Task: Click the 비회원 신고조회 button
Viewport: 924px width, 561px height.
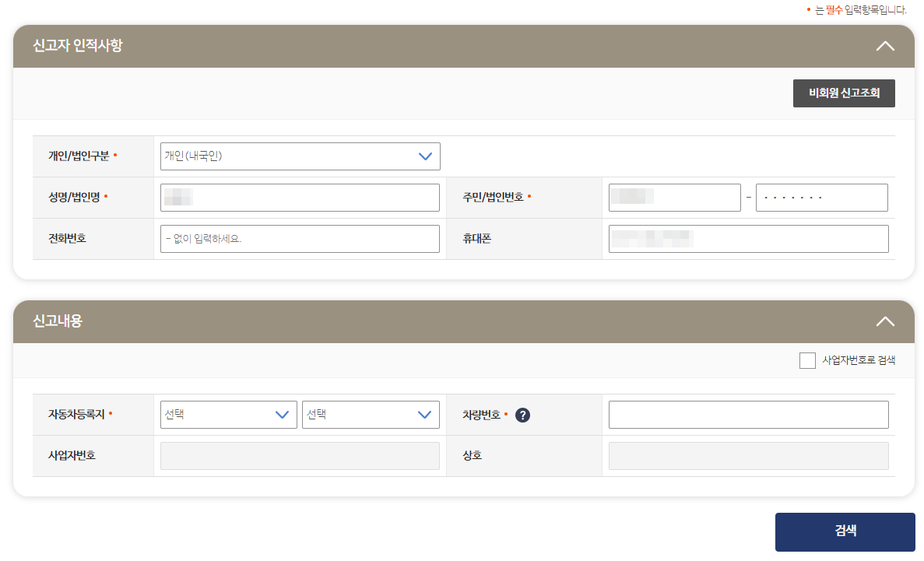Action: pos(844,93)
